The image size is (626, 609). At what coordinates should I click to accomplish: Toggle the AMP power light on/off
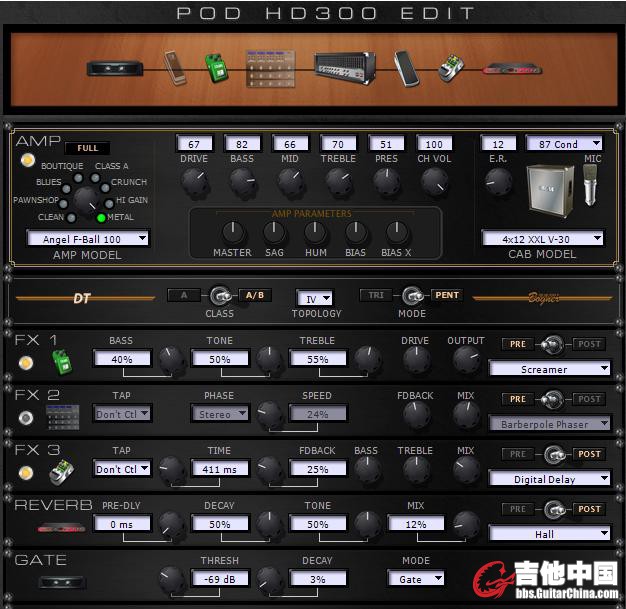(26, 161)
